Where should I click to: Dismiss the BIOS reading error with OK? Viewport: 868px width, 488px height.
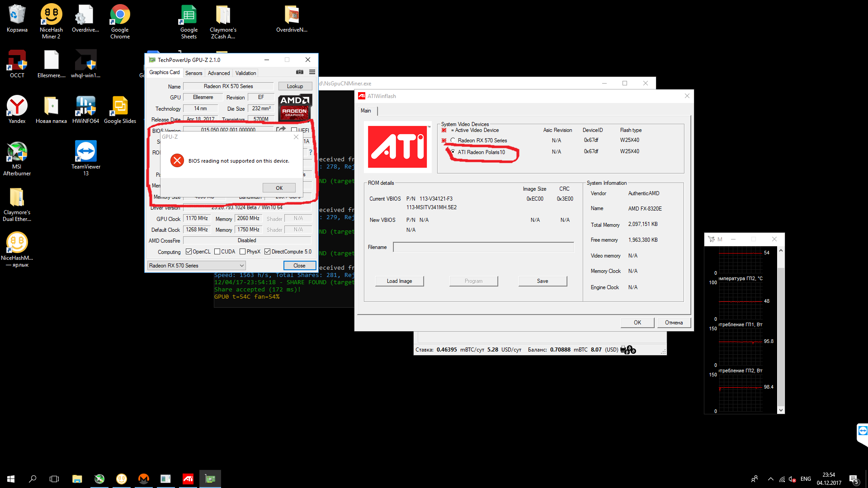pyautogui.click(x=279, y=188)
